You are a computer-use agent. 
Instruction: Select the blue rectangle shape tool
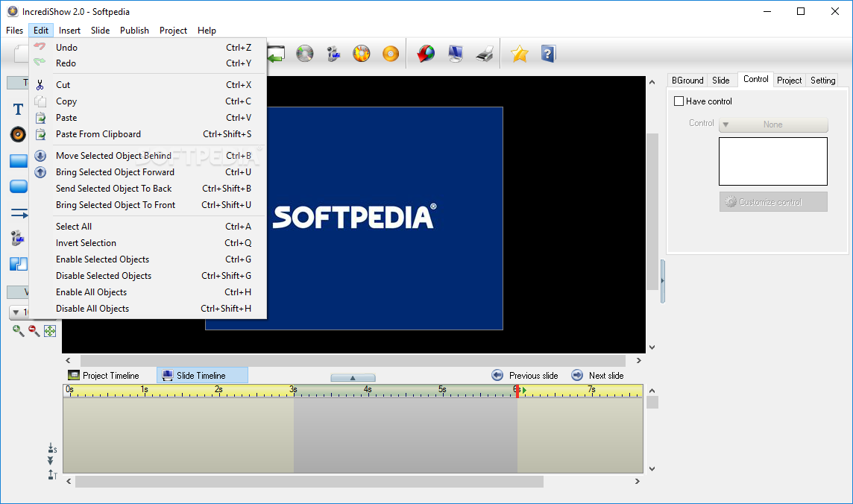coord(19,161)
